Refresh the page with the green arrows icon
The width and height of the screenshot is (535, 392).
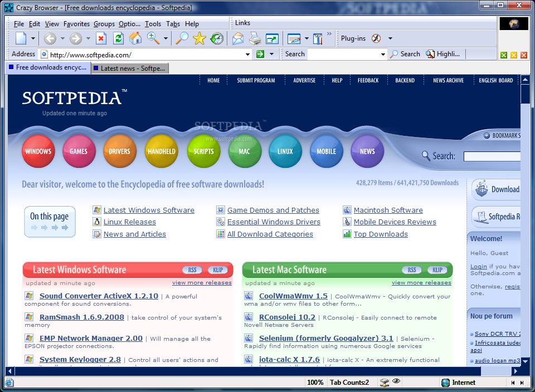click(118, 38)
